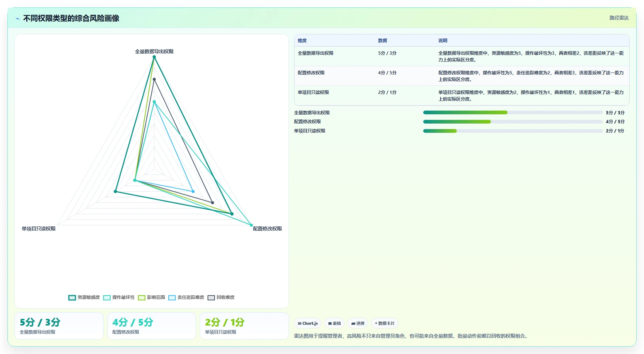The width and height of the screenshot is (644, 354).
Task: Click the Chart.js tag
Action: point(308,323)
